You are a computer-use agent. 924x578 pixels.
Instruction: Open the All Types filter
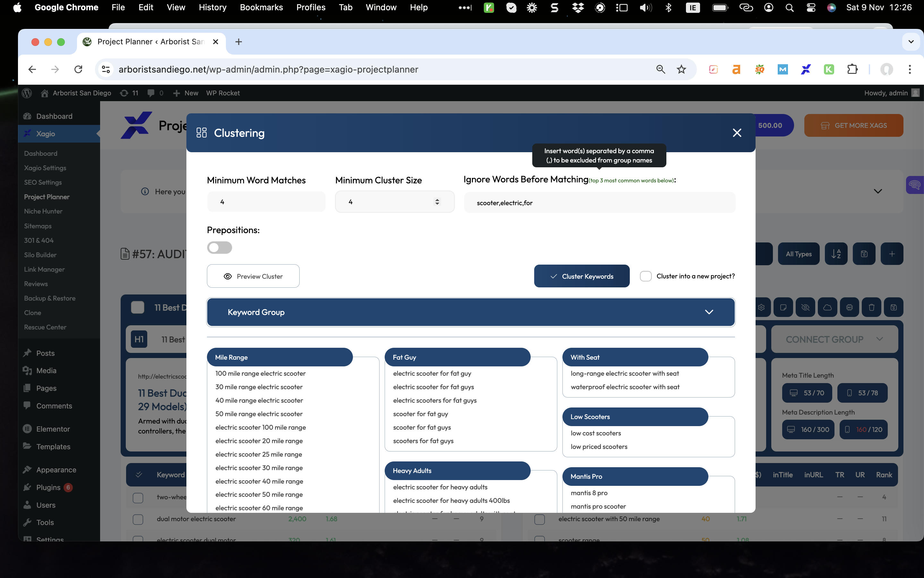(798, 254)
